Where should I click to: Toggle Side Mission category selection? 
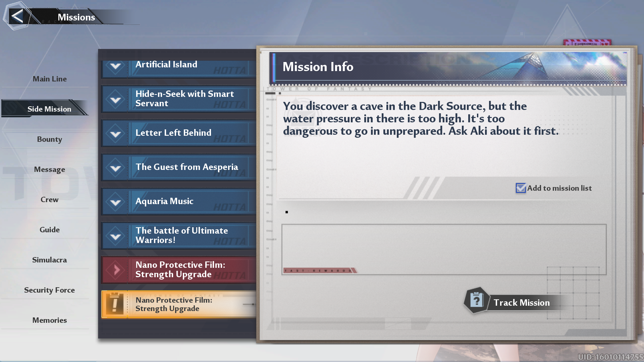click(48, 109)
